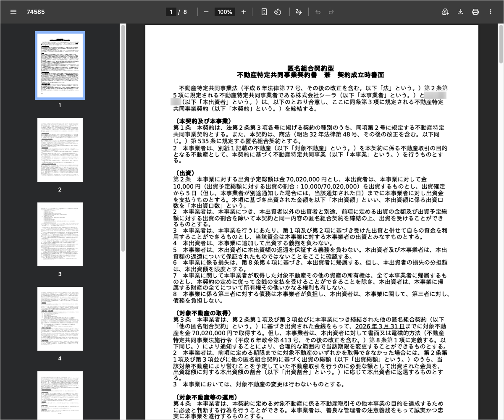Screen dimensions: 504x420
Task: Rotate the document counterclockwise
Action: point(277,12)
